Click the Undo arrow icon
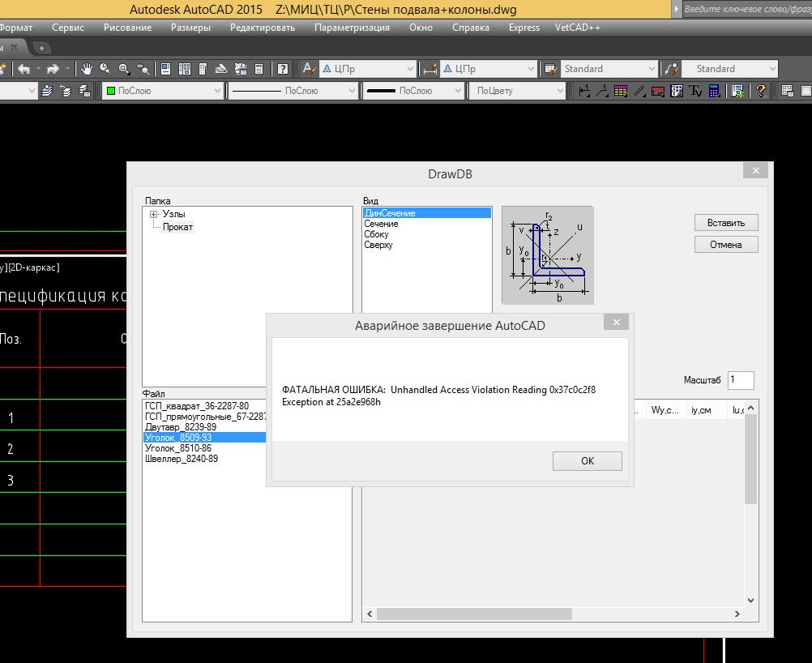 tap(24, 69)
